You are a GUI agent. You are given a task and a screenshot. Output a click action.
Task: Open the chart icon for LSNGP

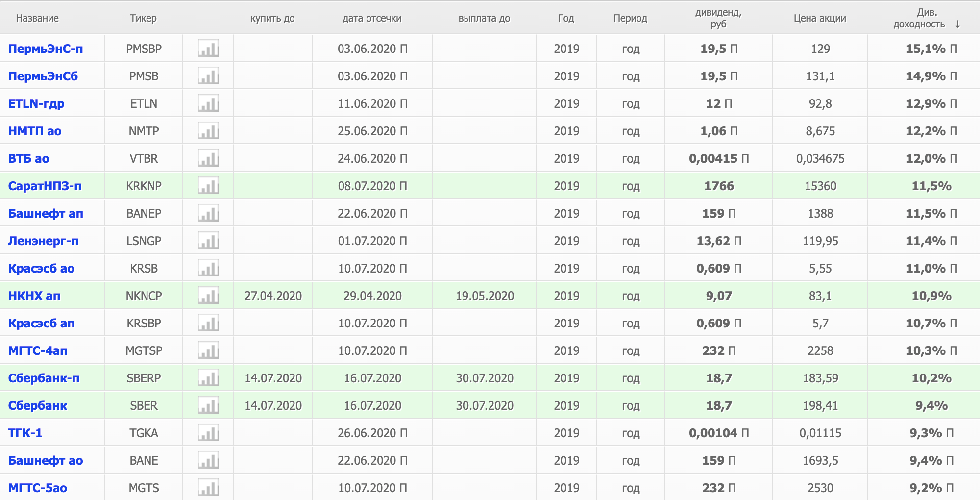208,241
